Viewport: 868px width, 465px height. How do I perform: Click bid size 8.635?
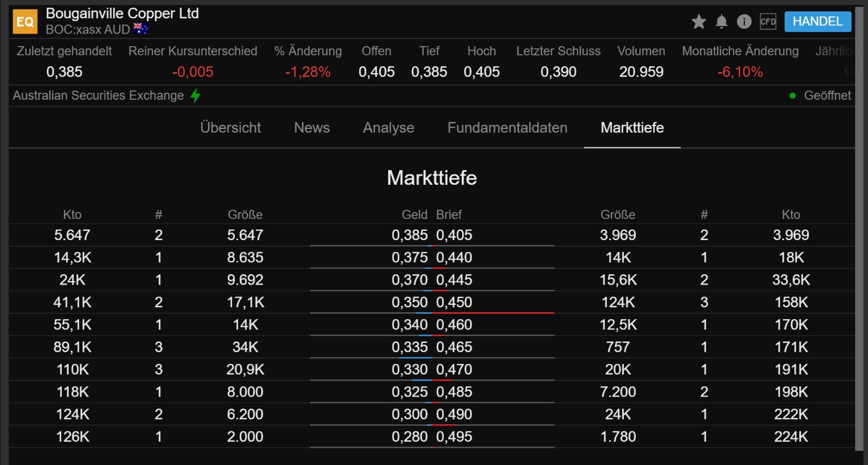tap(245, 257)
